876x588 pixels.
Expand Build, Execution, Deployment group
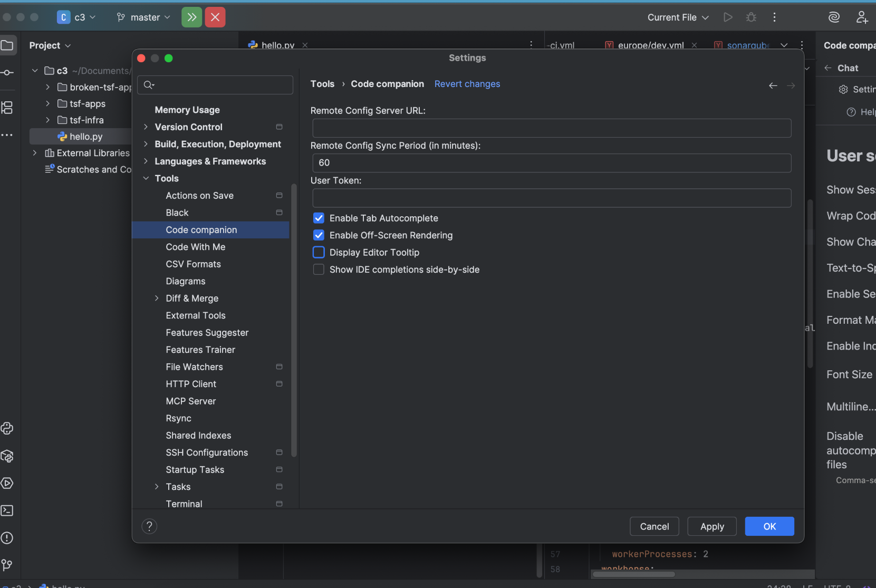[x=146, y=144]
